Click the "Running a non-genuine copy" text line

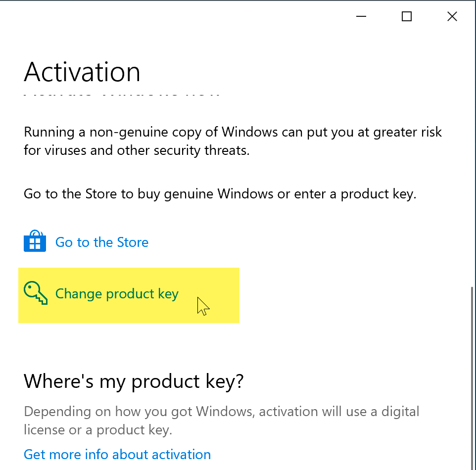coord(233,133)
